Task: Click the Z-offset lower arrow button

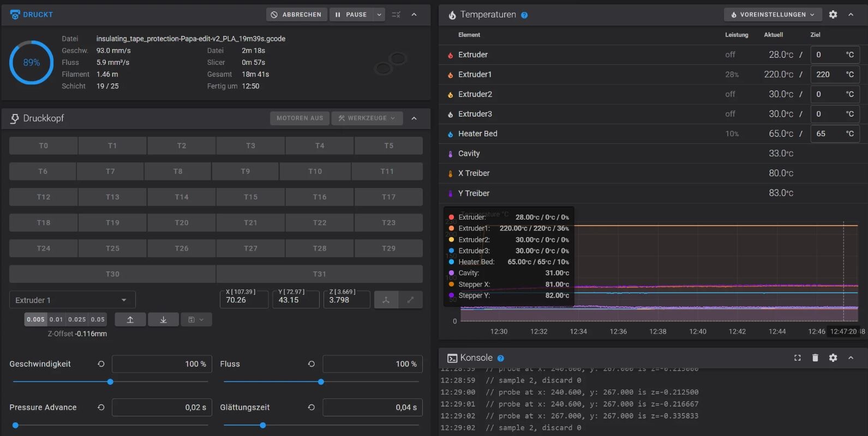Action: pos(163,319)
